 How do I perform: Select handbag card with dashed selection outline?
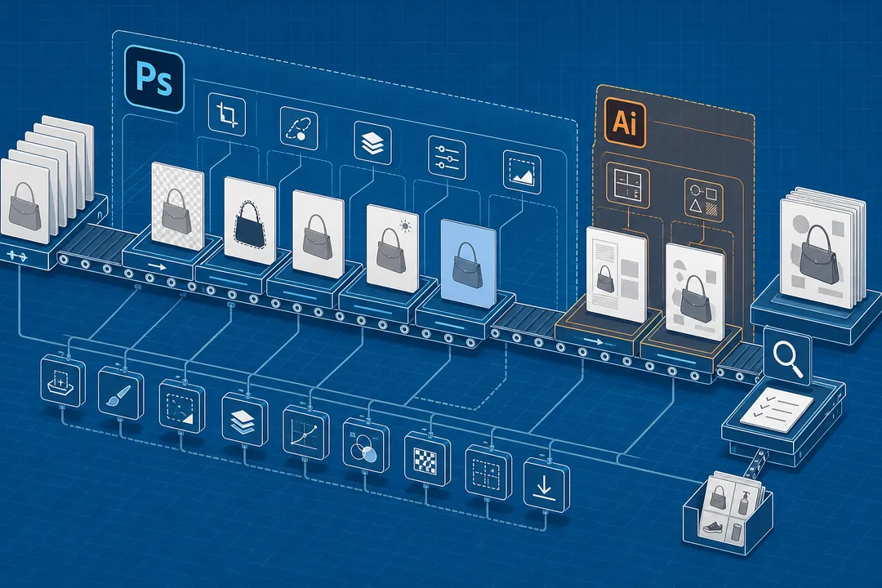pyautogui.click(x=250, y=220)
